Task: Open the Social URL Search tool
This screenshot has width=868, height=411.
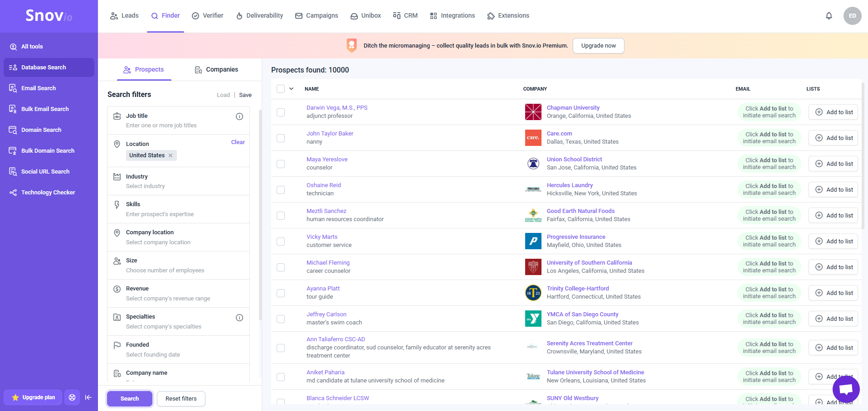Action: (x=46, y=171)
